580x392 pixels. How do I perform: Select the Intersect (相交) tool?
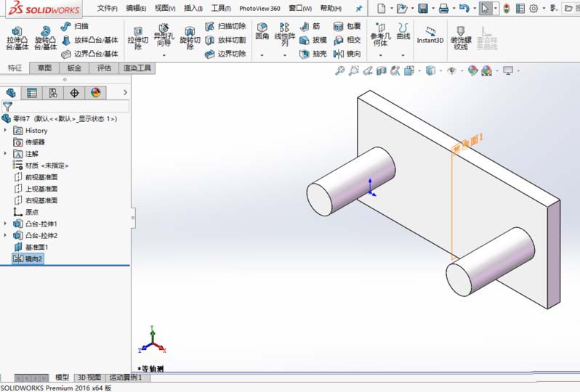(347, 40)
